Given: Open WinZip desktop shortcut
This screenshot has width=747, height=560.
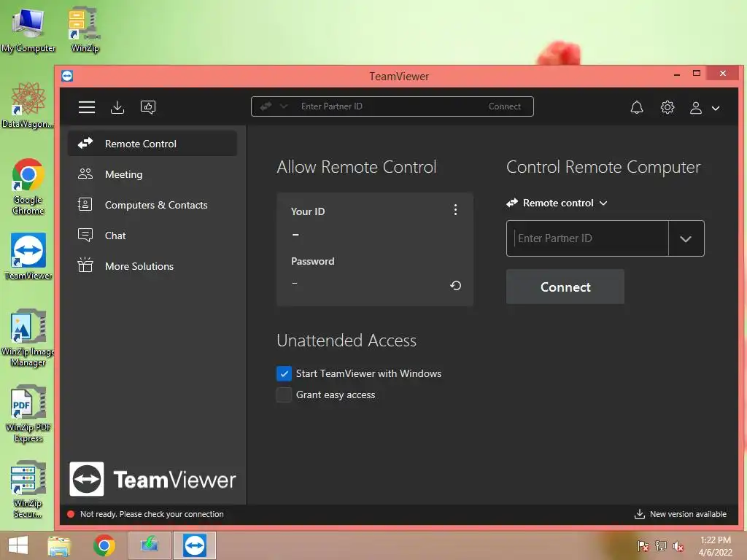Looking at the screenshot, I should pos(85,30).
